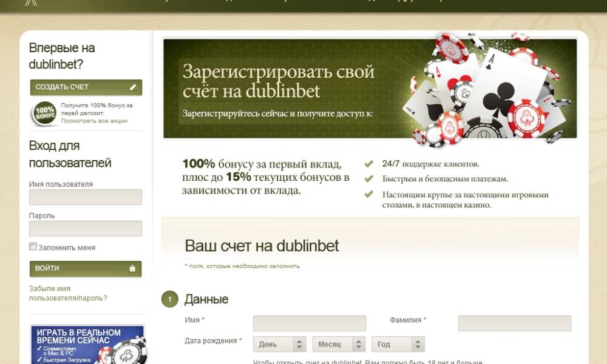Click the text 'Зарегистрируйтесь сейчас и получите доступ к:'
The width and height of the screenshot is (607, 364).
tap(277, 113)
